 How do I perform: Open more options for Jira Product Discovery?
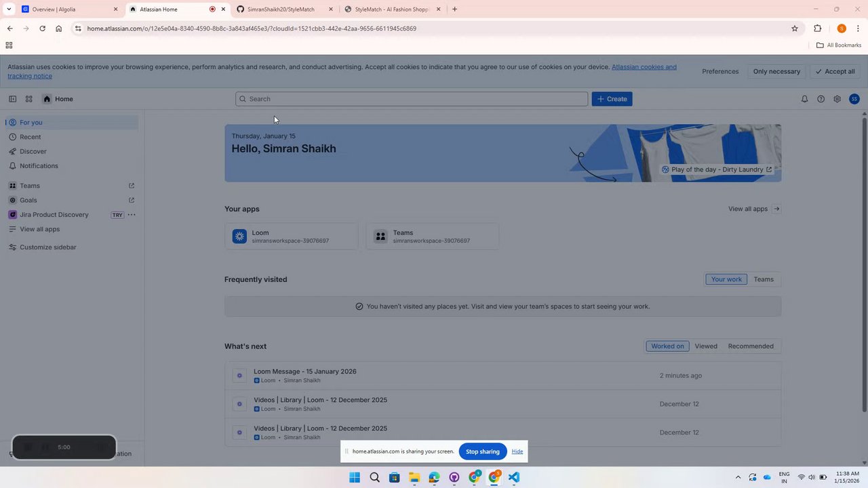point(132,215)
